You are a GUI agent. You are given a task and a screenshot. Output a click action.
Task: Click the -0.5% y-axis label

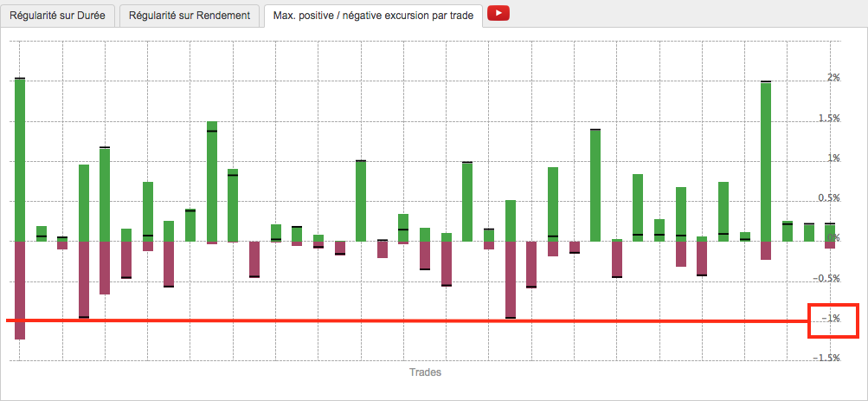[x=828, y=279]
